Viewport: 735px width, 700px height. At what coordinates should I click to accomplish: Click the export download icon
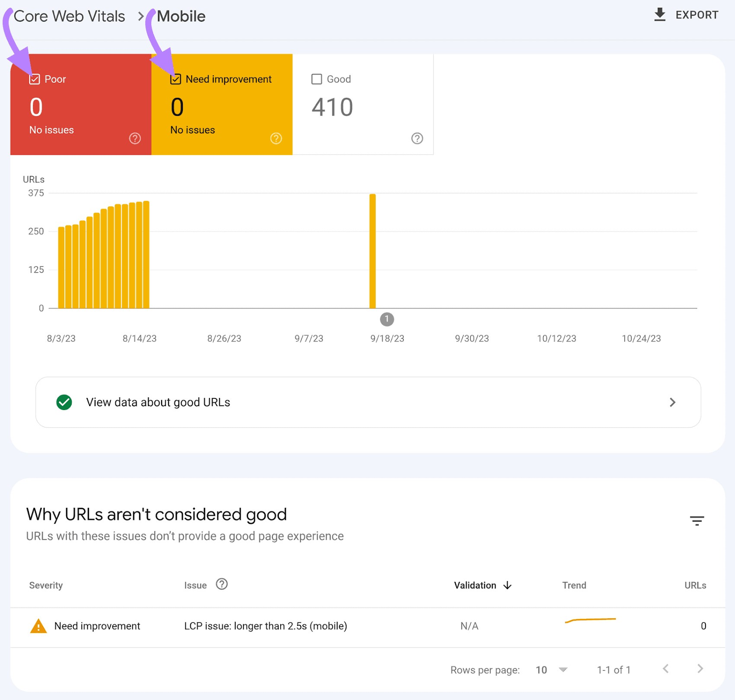(x=660, y=15)
